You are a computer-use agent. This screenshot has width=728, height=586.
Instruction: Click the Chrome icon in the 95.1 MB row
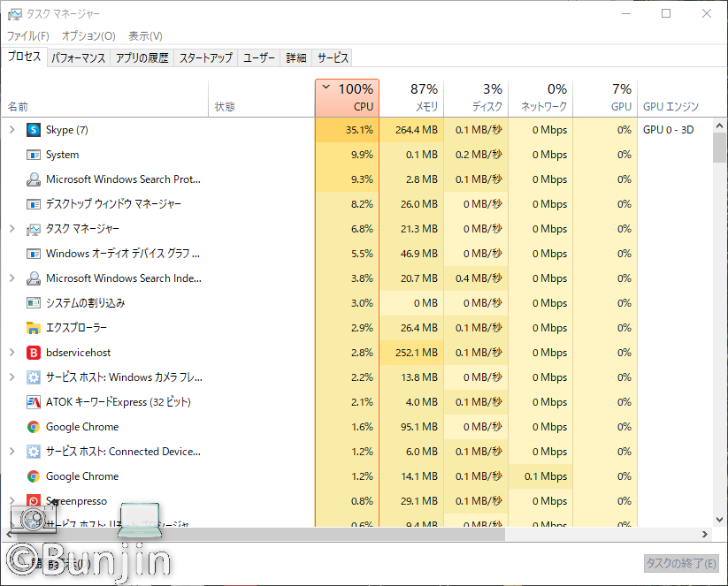(x=34, y=427)
